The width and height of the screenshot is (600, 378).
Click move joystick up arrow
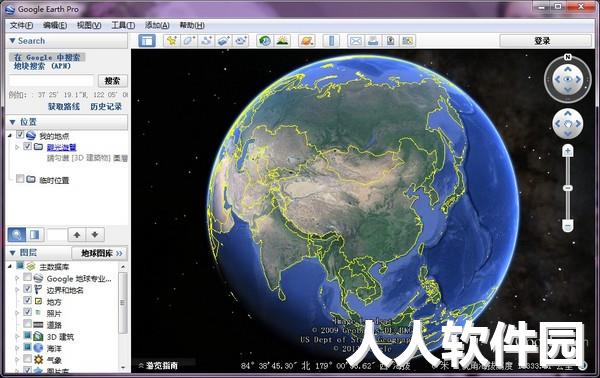pos(568,114)
